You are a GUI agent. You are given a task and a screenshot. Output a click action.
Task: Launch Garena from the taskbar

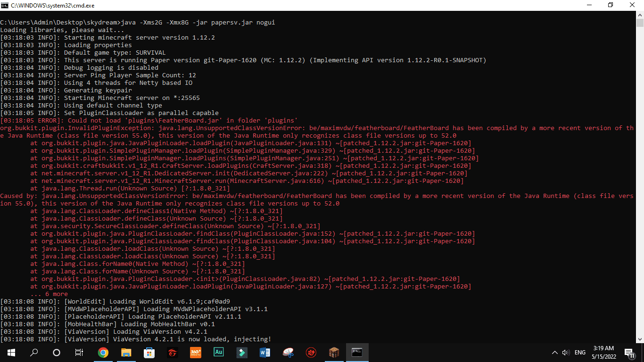[x=172, y=352]
